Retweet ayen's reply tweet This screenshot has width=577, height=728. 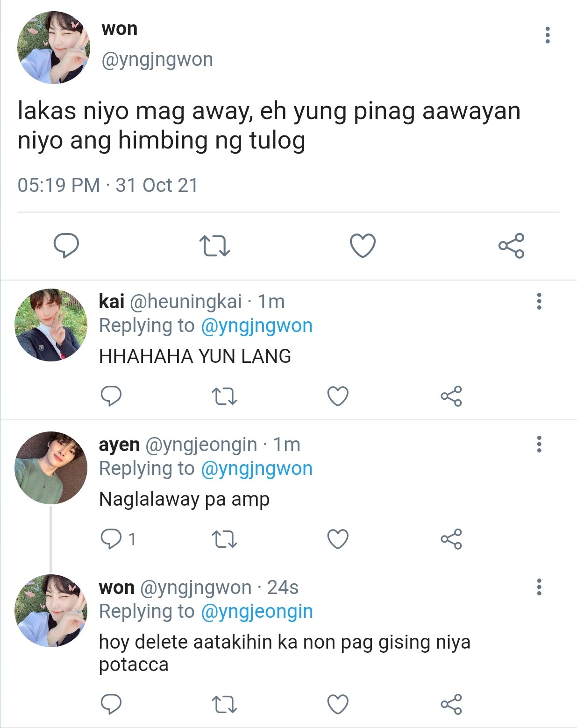[x=225, y=539]
